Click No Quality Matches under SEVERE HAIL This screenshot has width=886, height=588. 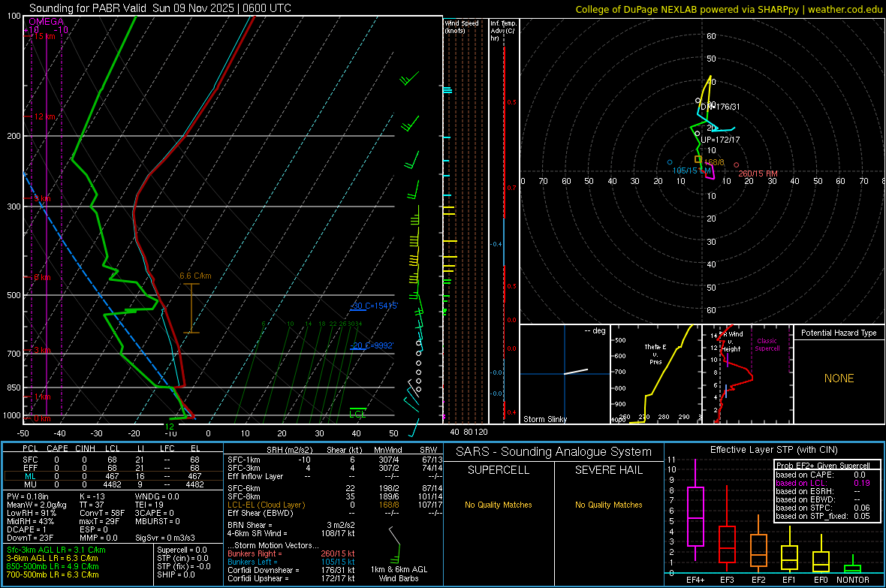608,505
